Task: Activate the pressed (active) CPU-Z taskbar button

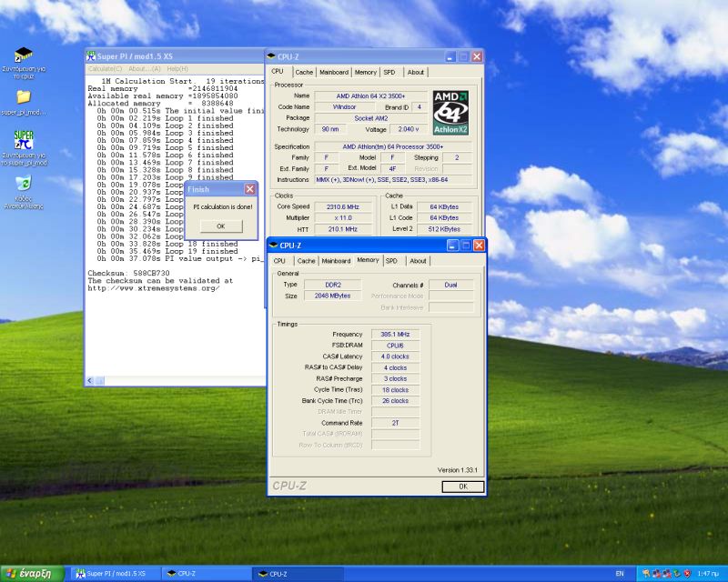Action: [x=299, y=574]
